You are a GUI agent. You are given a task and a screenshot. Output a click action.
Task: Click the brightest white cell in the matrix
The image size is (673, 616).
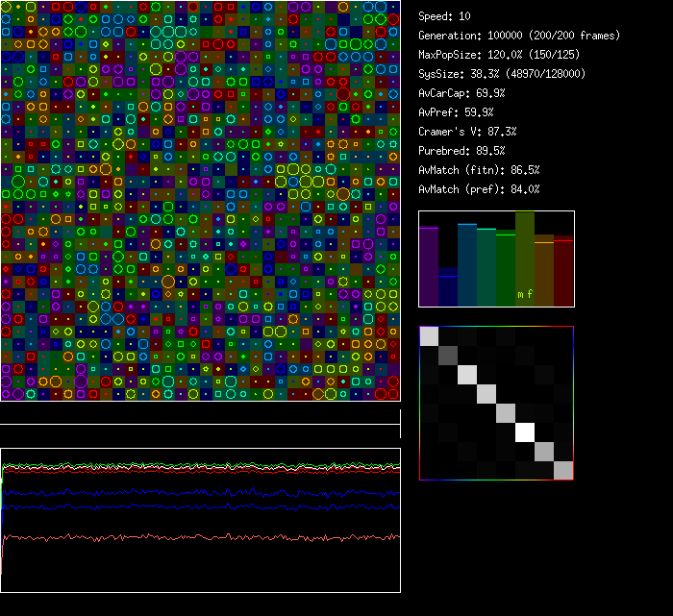coord(525,431)
